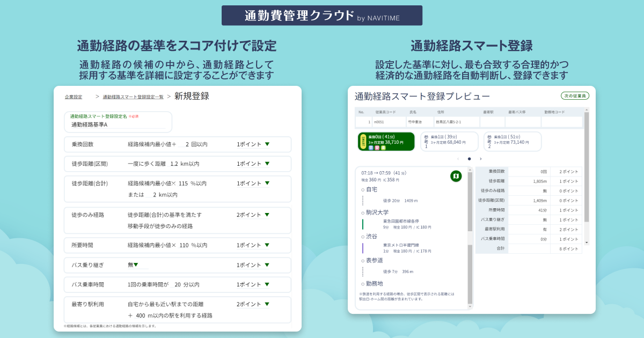Click the 住所 column header
Viewport: 644px width, 338px height.
pyautogui.click(x=441, y=112)
